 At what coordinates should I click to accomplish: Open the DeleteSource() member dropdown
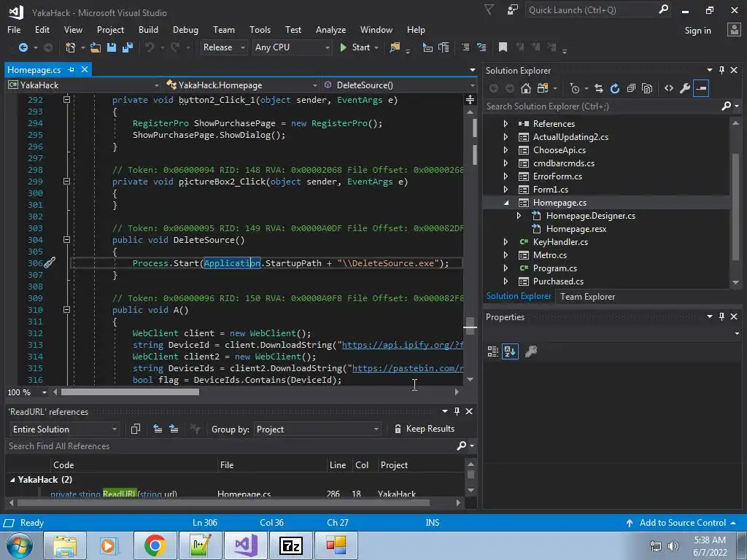coord(399,85)
